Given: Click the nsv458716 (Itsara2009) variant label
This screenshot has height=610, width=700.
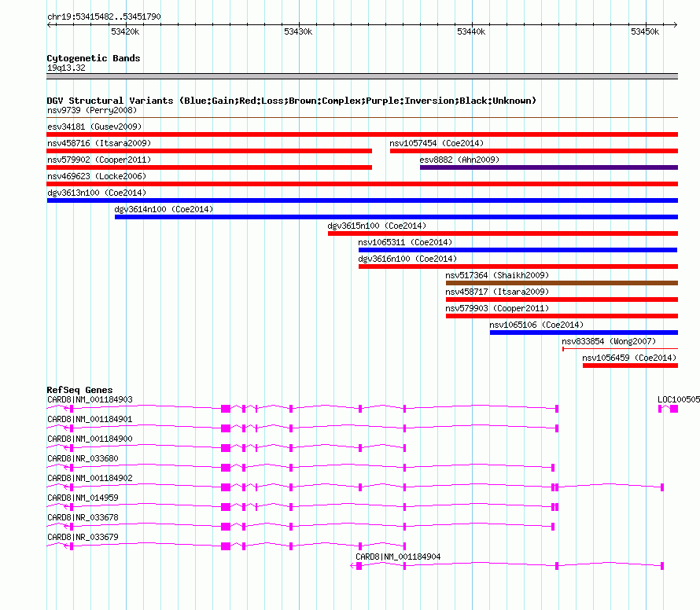Looking at the screenshot, I should point(99,143).
